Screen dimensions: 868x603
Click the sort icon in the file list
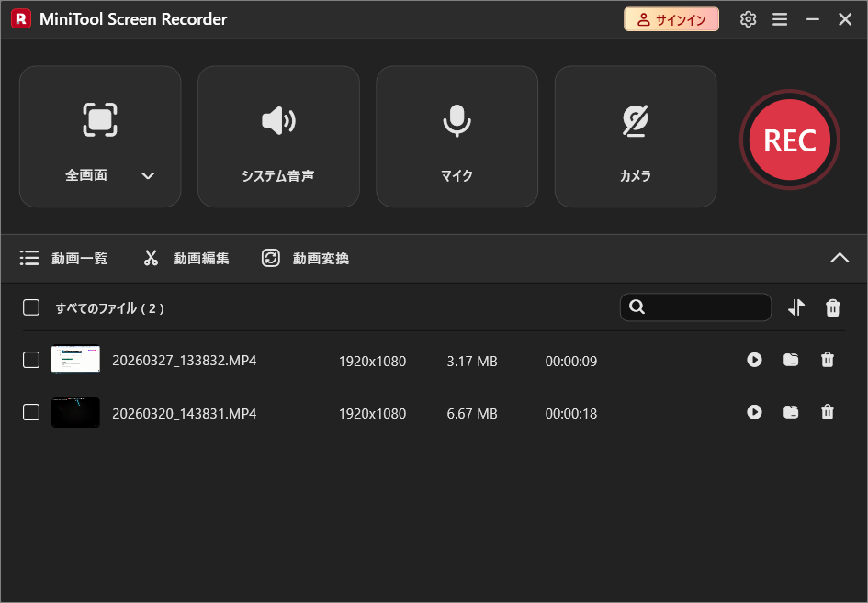795,307
